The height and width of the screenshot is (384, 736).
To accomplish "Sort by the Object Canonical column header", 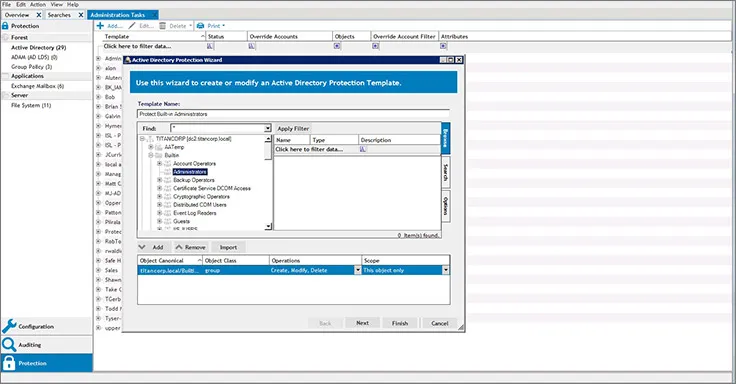I will point(170,261).
